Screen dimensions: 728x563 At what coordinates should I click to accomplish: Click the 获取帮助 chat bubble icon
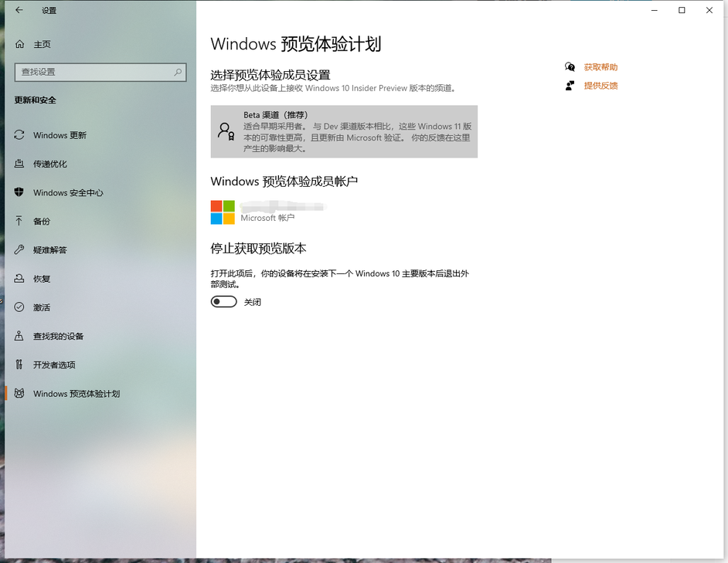tap(570, 67)
